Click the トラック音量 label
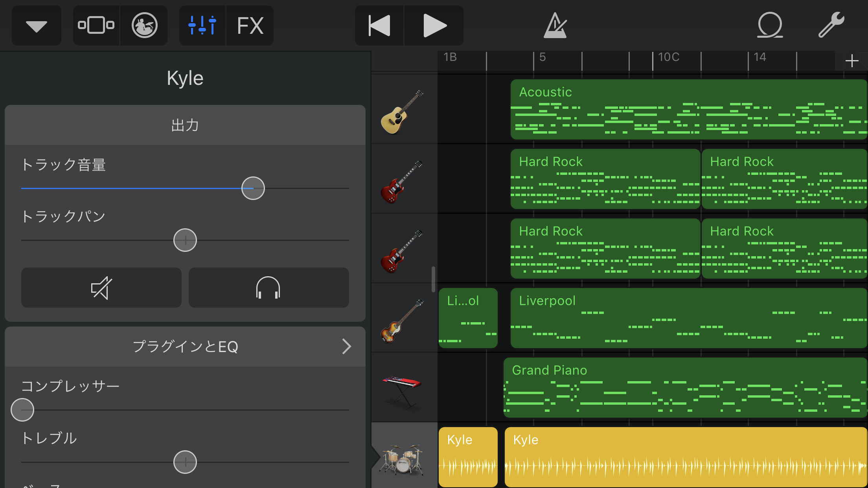This screenshot has width=868, height=488. 64,165
